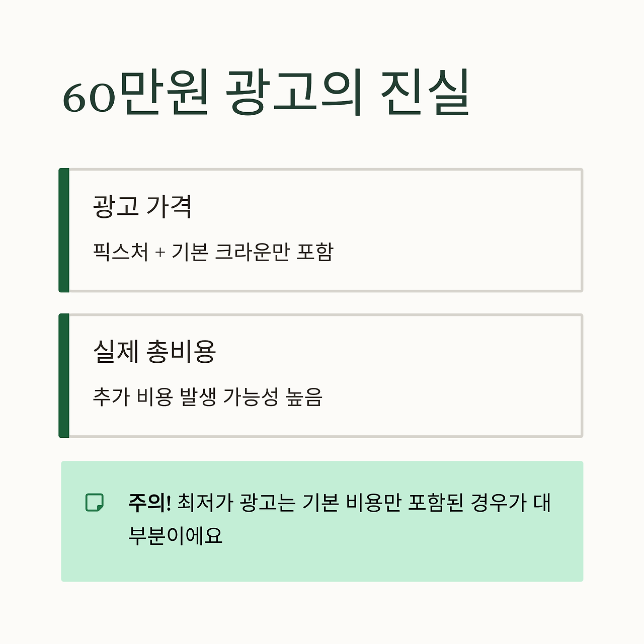Click the bold 주의! warning label
644x644 pixels.
pos(149,502)
